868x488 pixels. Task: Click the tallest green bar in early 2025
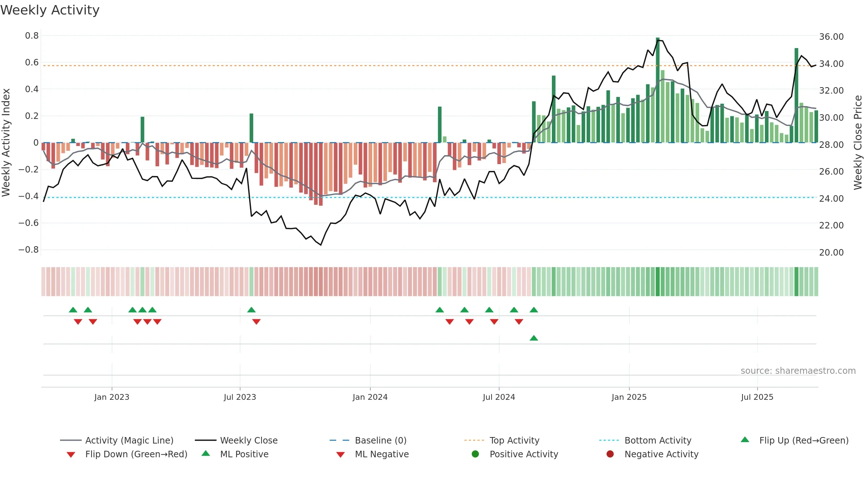click(658, 90)
